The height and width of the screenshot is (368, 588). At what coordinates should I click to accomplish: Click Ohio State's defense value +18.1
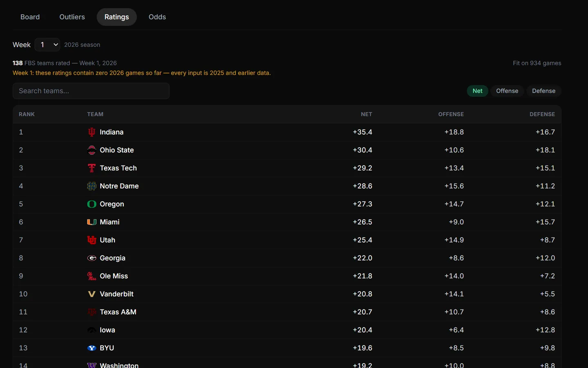click(546, 150)
